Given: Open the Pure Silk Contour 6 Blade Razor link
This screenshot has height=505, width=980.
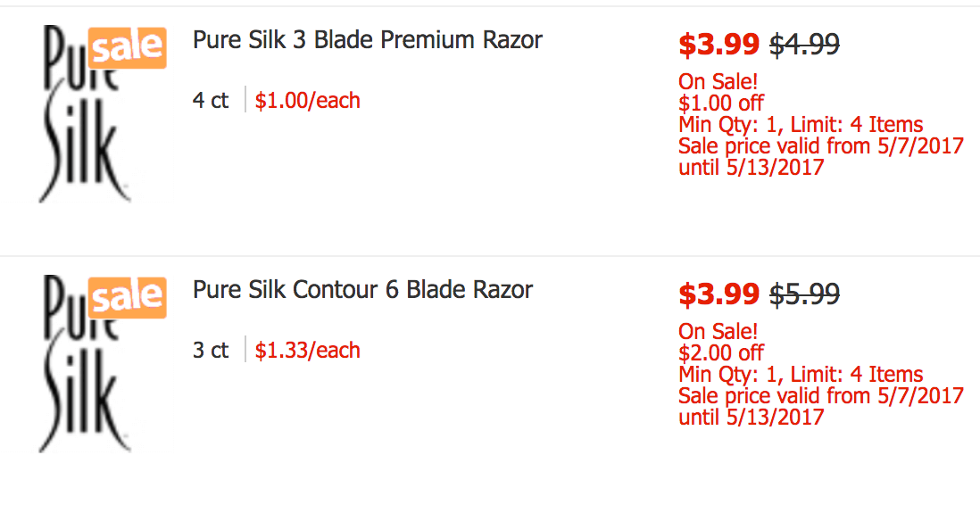Looking at the screenshot, I should tap(362, 290).
